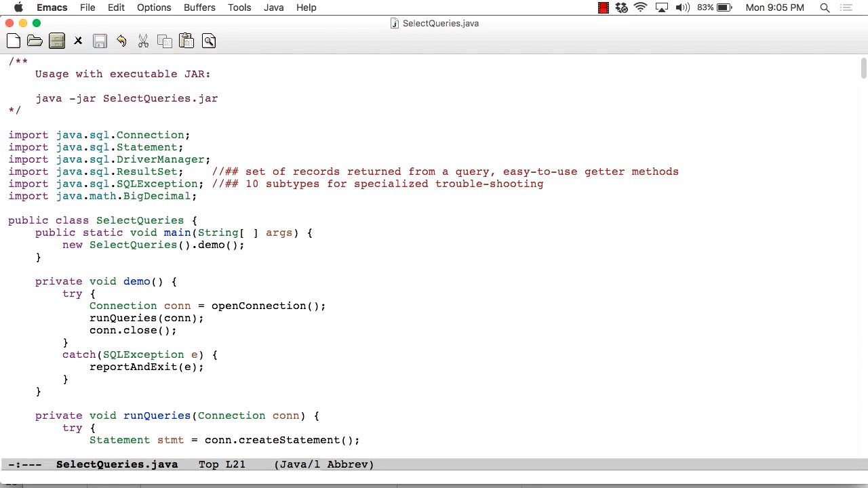The width and height of the screenshot is (868, 488).
Task: Click SQLException in import line
Action: [x=157, y=184]
